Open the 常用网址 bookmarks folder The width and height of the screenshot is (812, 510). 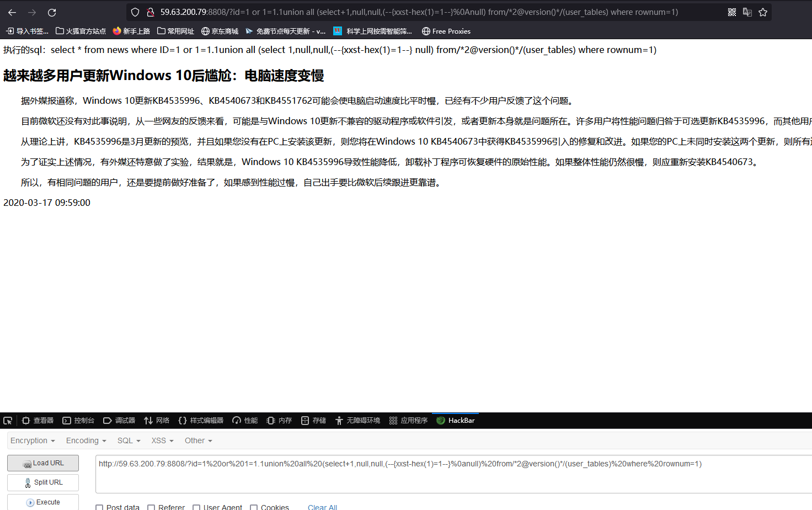click(175, 31)
